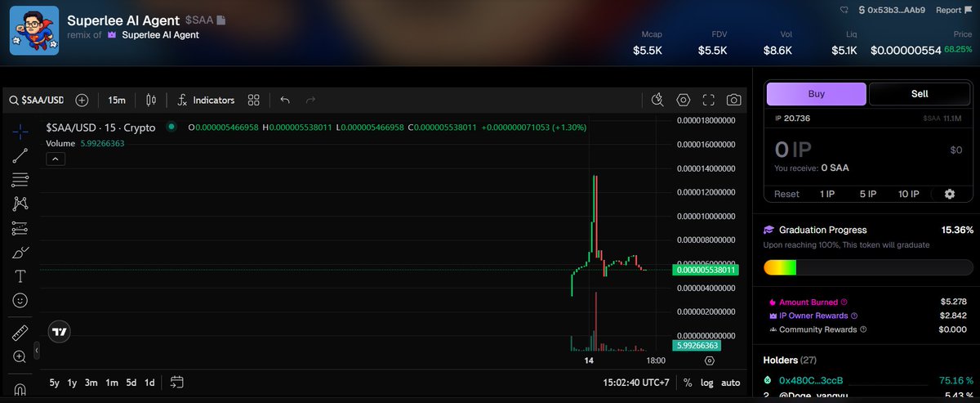
Task: Open timezone menu at 15:02:40 UTC+7
Action: [x=637, y=383]
